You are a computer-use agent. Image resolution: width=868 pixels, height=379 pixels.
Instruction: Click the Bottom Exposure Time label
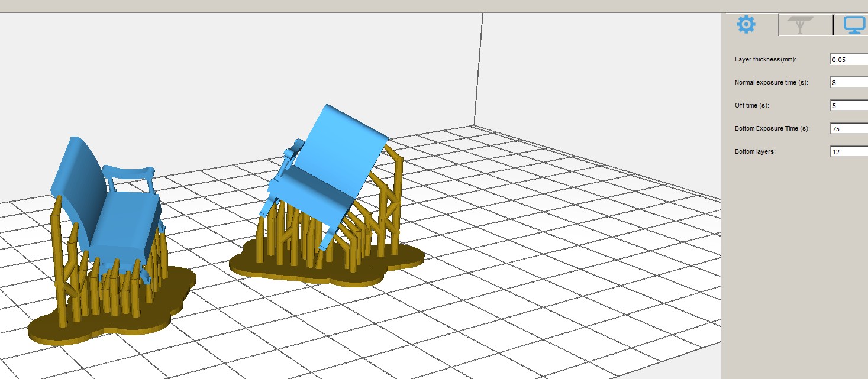tap(772, 128)
